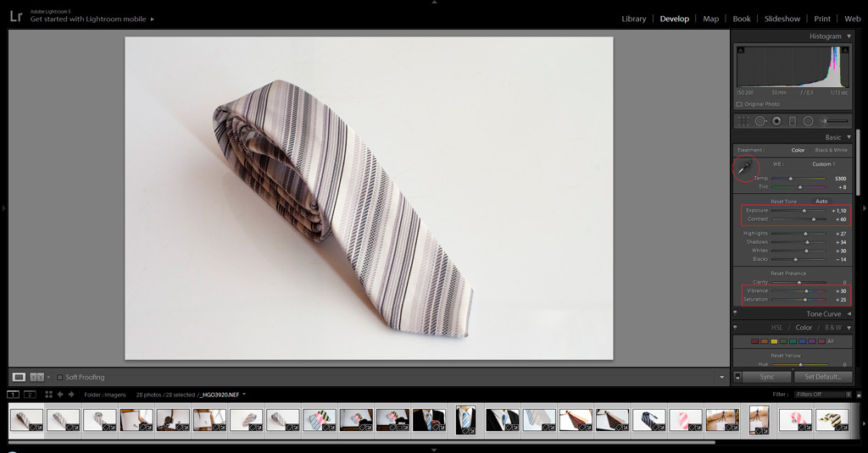Pick the White Balance eyedropper tool
The height and width of the screenshot is (453, 868).
(x=745, y=168)
